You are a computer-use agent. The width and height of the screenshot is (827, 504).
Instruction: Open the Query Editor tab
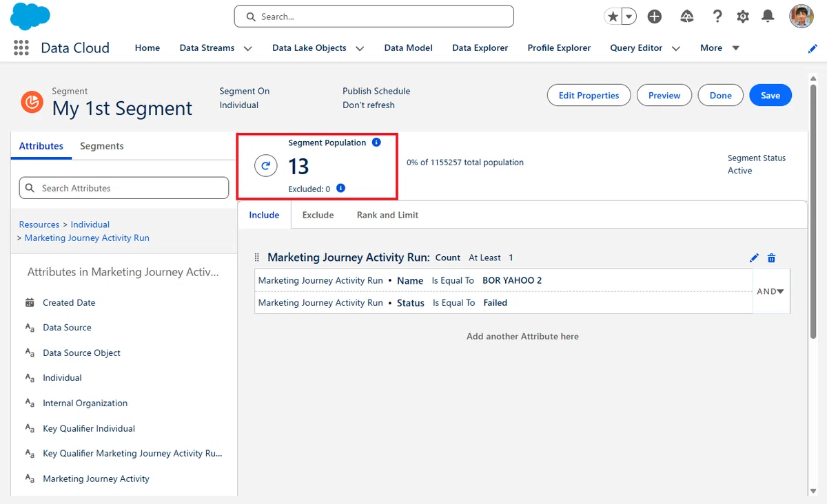(636, 48)
